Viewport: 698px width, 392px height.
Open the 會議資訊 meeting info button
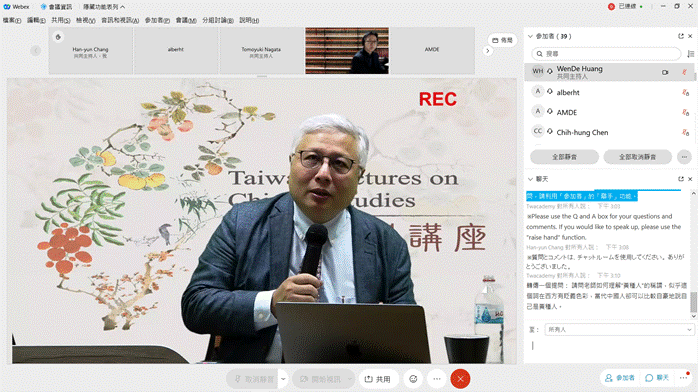(x=56, y=7)
